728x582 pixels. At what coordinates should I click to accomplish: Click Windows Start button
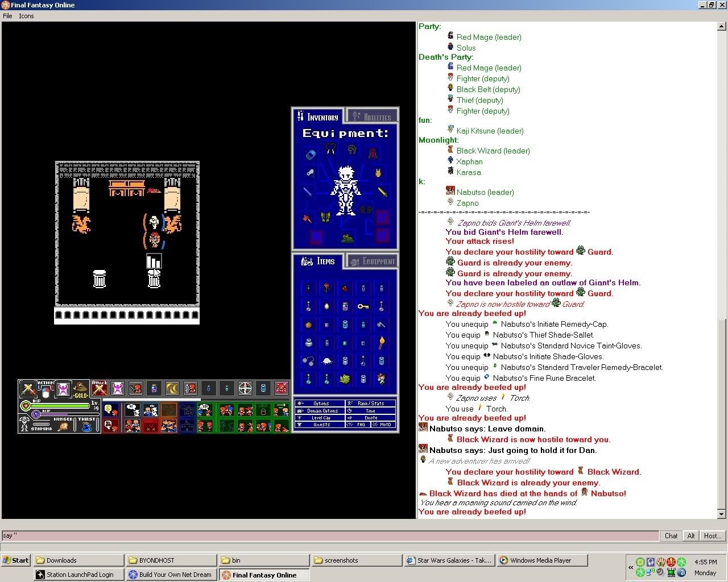(x=16, y=560)
